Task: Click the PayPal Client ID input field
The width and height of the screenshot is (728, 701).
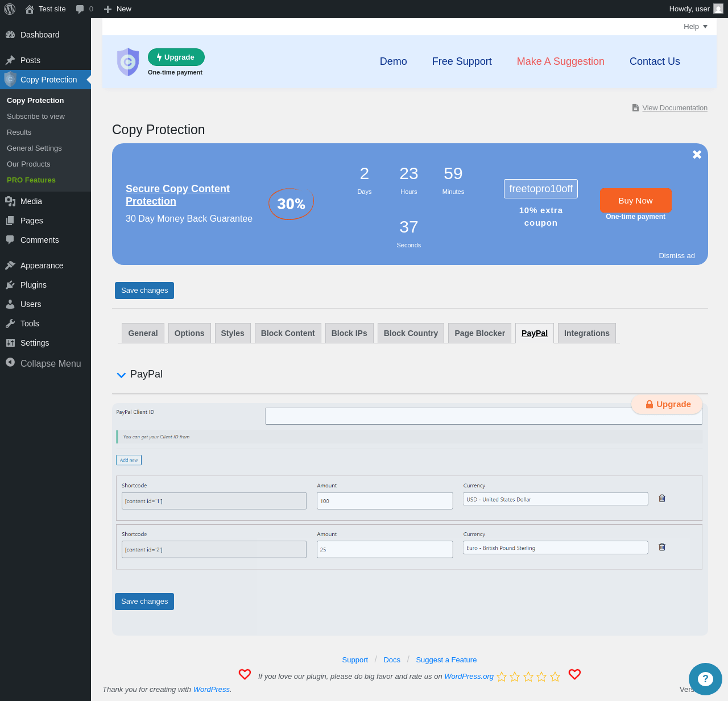Action: pyautogui.click(x=483, y=416)
